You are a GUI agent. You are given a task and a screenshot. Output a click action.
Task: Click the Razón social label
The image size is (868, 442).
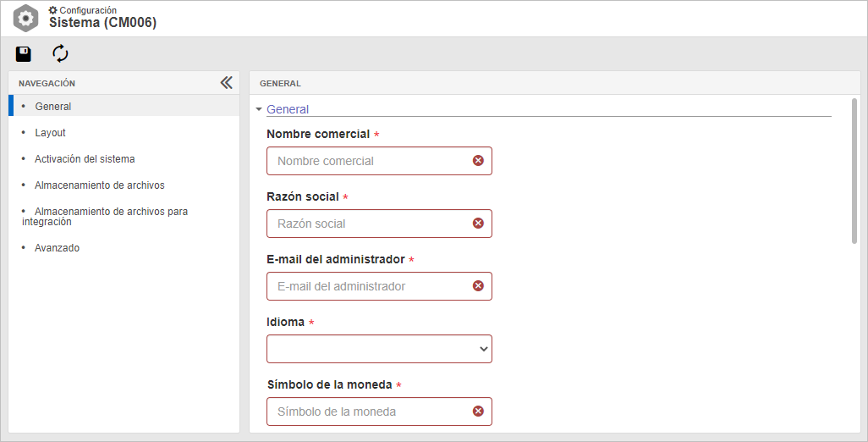303,196
